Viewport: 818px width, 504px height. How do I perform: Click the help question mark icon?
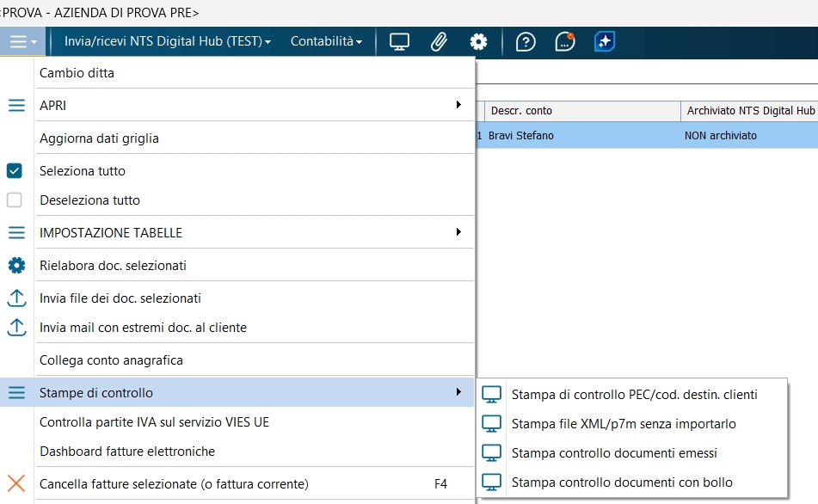tap(526, 41)
